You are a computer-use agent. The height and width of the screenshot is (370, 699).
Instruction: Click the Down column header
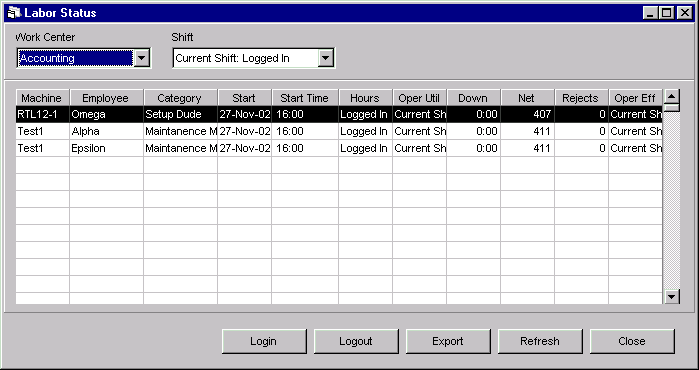[473, 98]
